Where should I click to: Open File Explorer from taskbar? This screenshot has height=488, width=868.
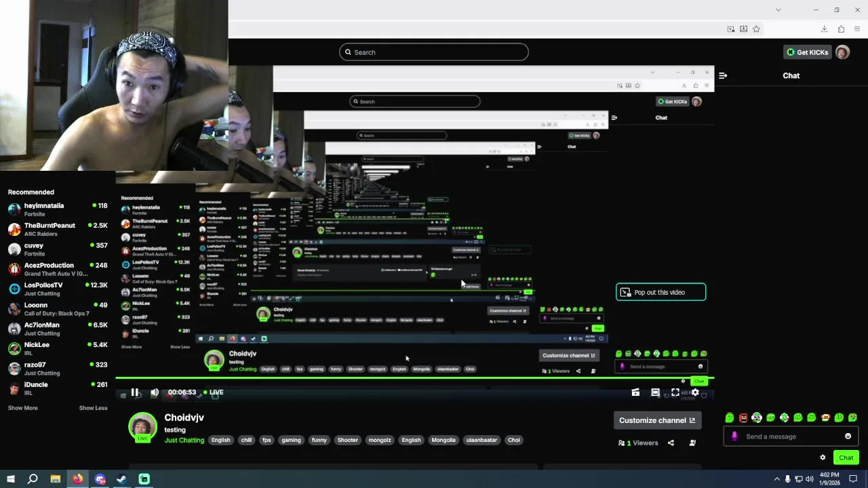point(56,479)
